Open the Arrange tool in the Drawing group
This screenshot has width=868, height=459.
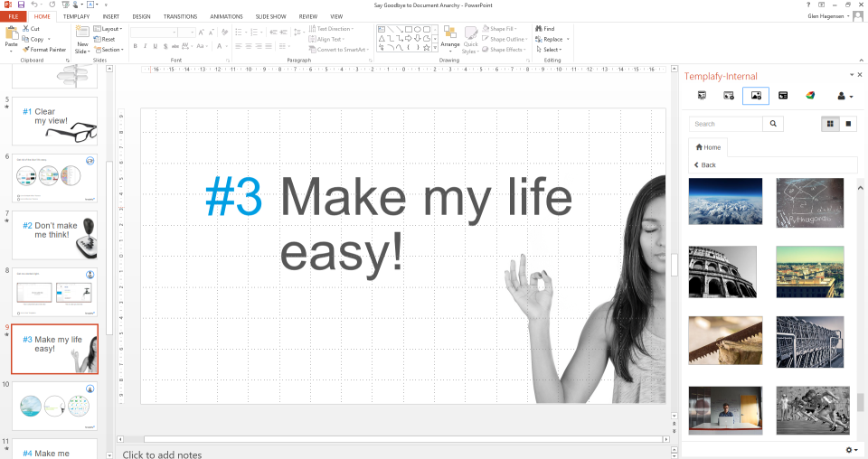coord(450,38)
